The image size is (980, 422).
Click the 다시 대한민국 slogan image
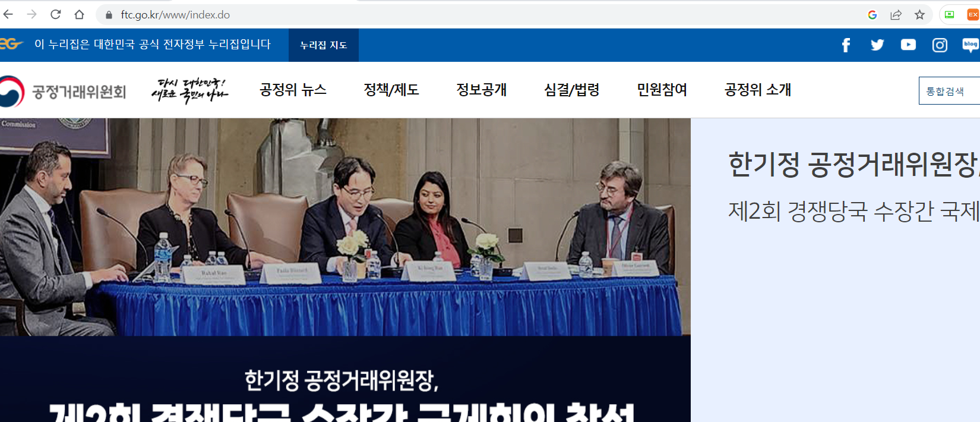click(189, 90)
